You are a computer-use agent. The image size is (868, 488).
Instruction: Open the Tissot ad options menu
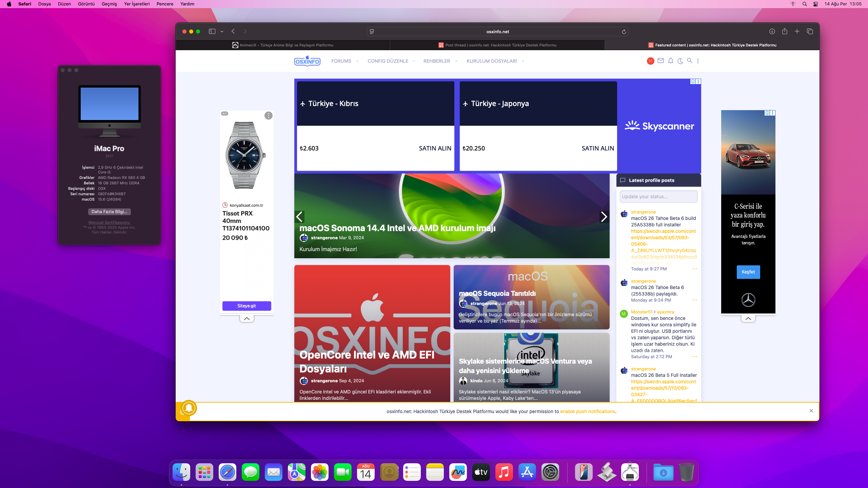pyautogui.click(x=269, y=116)
